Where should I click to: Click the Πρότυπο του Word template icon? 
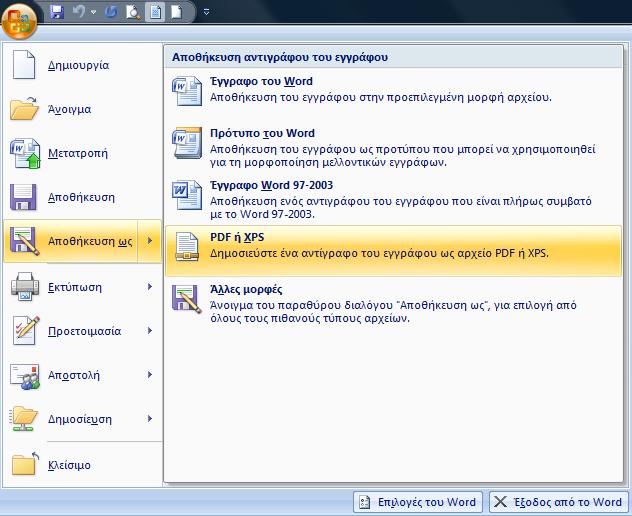tap(187, 143)
